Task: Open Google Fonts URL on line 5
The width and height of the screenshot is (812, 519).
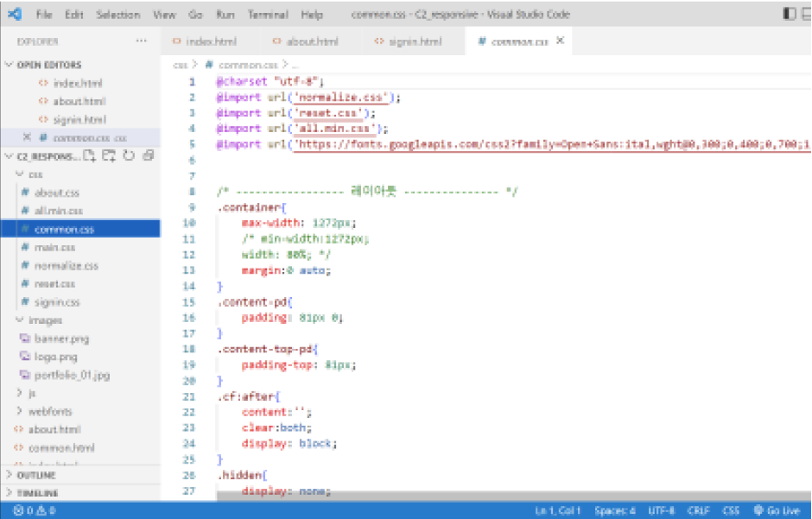Action: [552, 144]
